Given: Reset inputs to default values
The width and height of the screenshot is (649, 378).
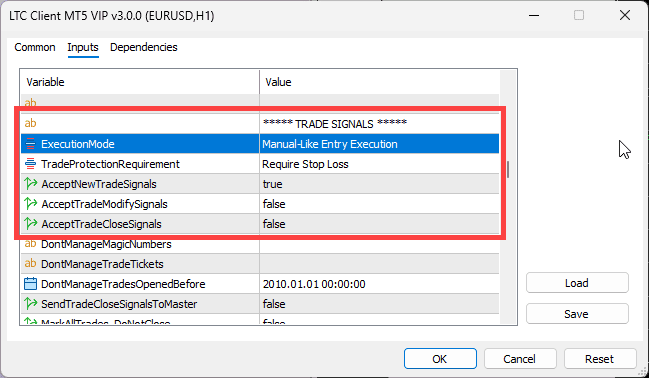Looking at the screenshot, I should tap(600, 359).
